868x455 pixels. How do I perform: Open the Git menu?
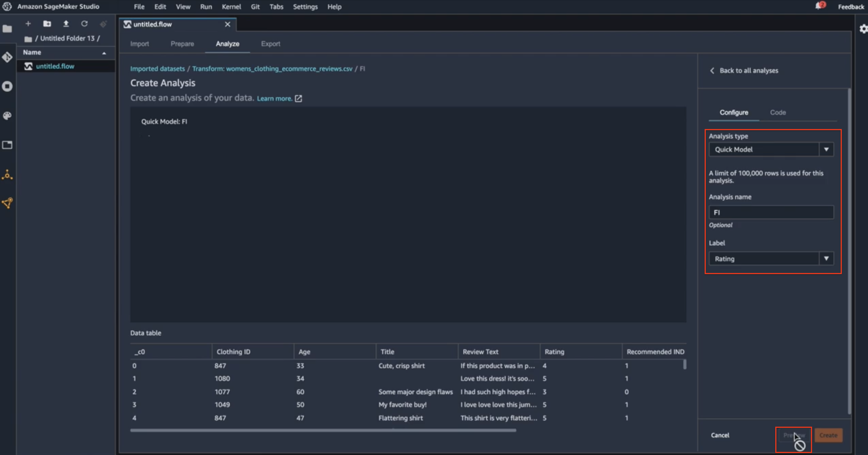pos(255,7)
